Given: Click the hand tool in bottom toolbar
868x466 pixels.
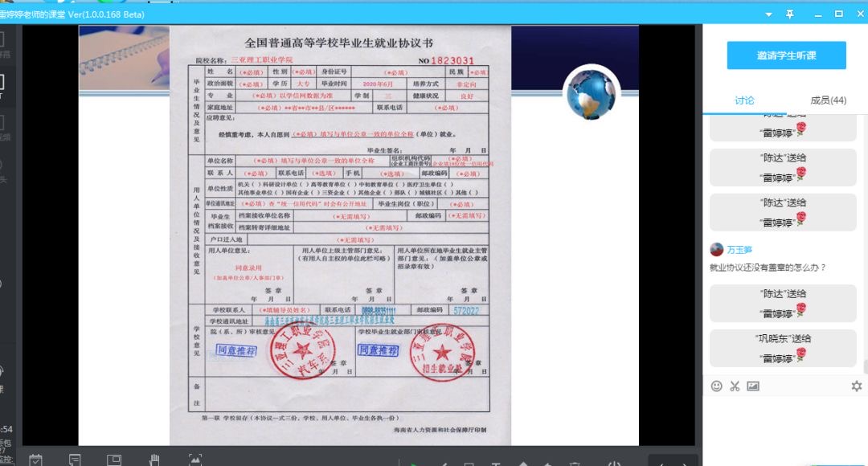Looking at the screenshot, I should click(154, 460).
